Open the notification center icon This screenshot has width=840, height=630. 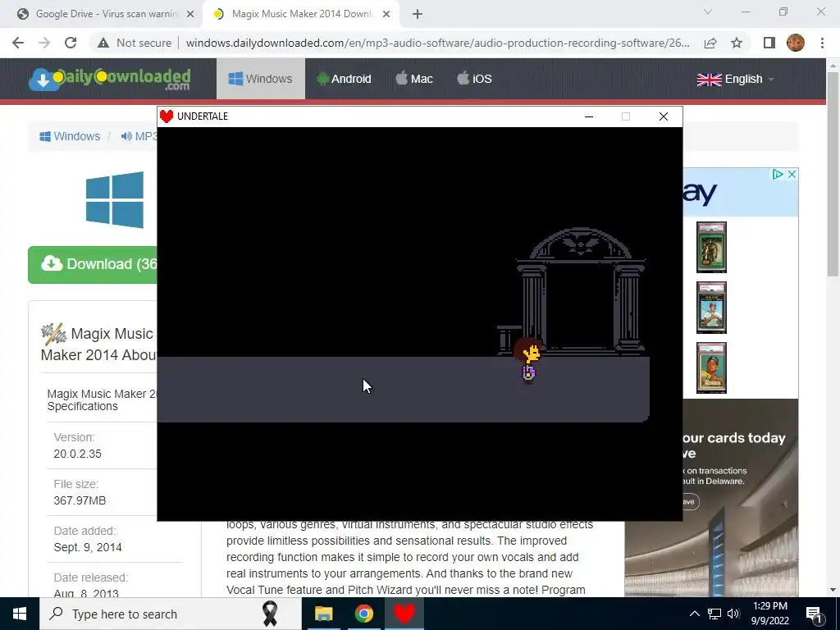[x=815, y=614]
